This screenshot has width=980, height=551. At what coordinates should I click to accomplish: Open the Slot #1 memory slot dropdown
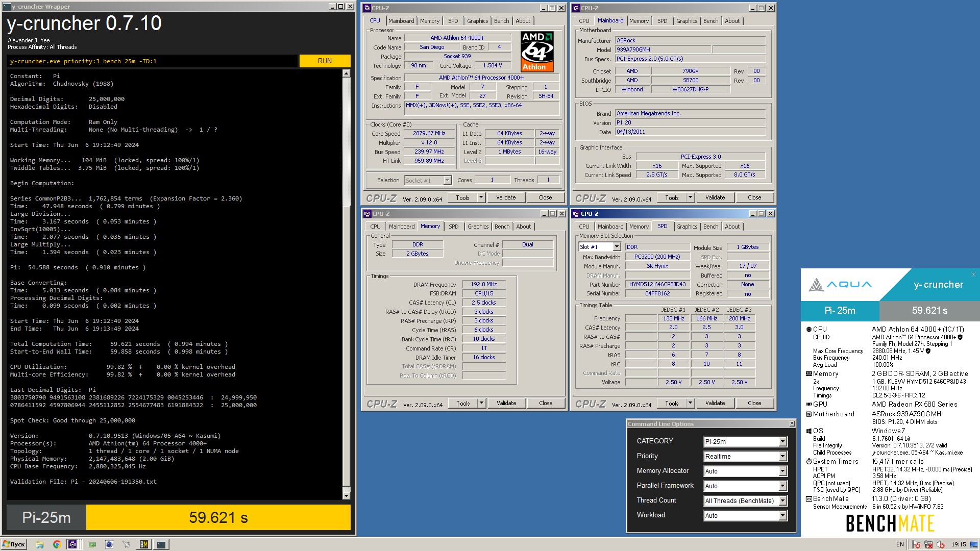tap(617, 247)
